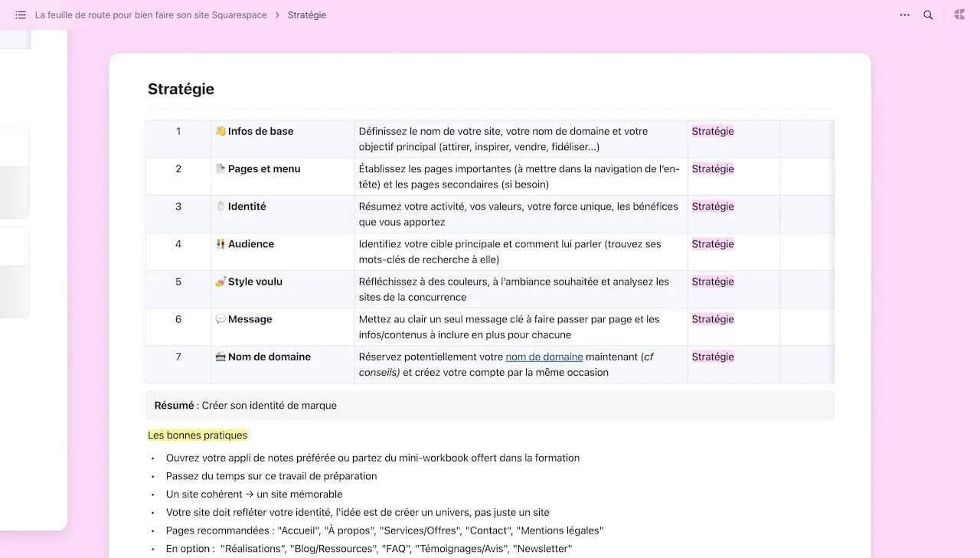Click description starting 'Résumez votre activité'
Viewport: 980px width, 558px height.
coord(518,214)
